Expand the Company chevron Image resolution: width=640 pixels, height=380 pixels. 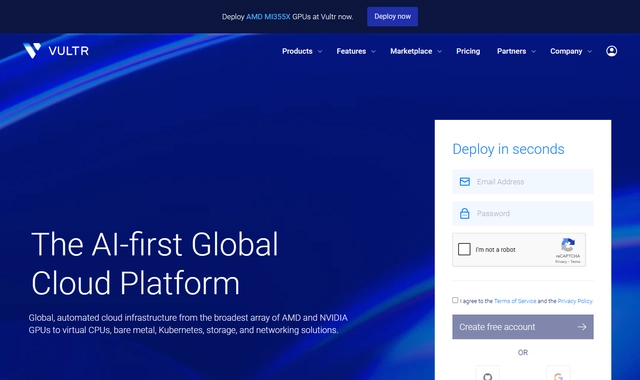(589, 51)
